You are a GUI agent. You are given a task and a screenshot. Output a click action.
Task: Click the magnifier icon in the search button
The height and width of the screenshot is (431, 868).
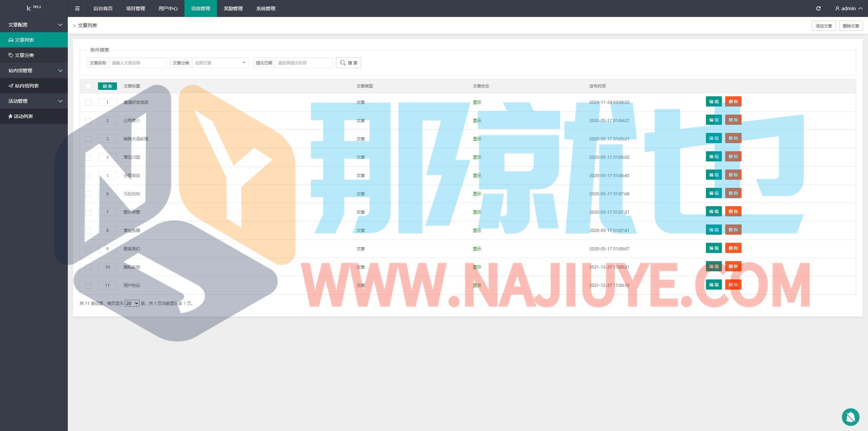pos(343,63)
